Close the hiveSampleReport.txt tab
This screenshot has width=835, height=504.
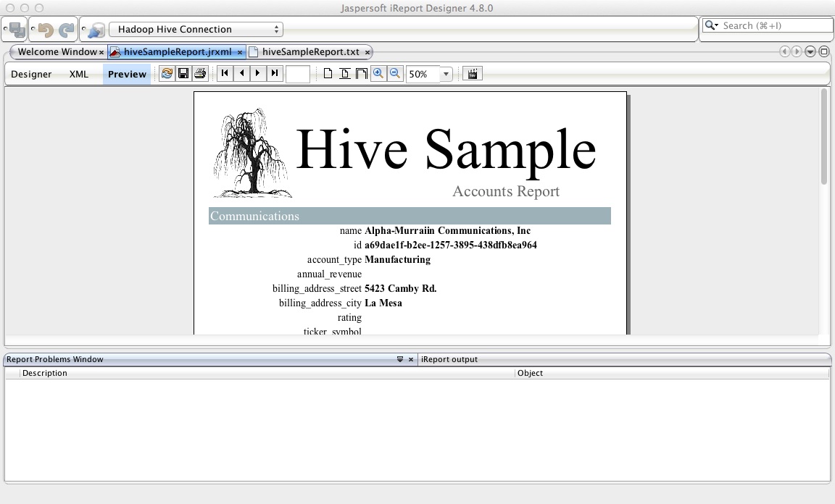(367, 52)
